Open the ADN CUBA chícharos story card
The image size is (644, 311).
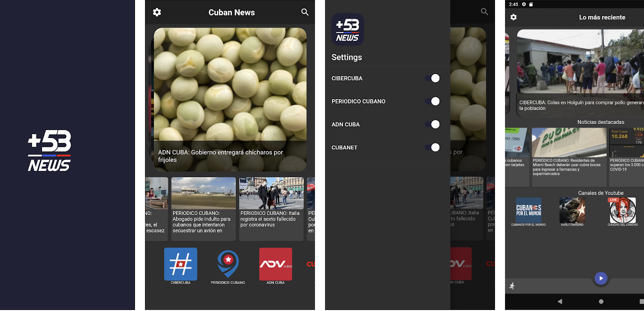coord(230,99)
